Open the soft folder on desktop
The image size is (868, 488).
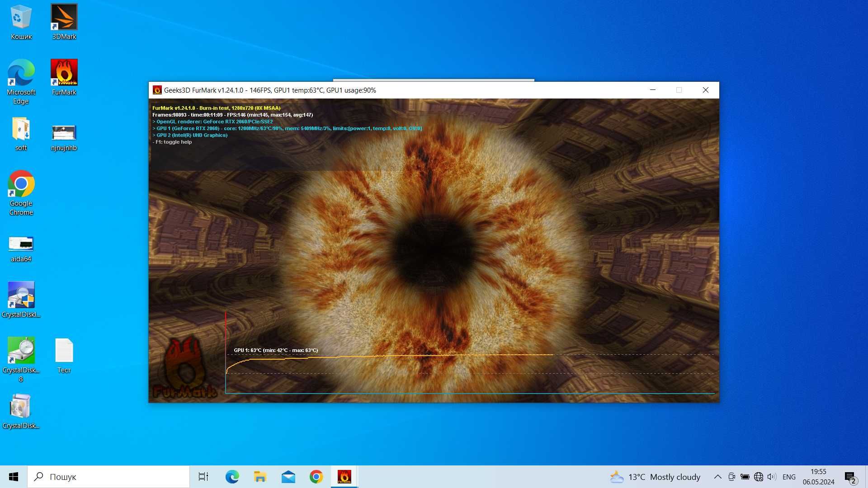(x=21, y=134)
